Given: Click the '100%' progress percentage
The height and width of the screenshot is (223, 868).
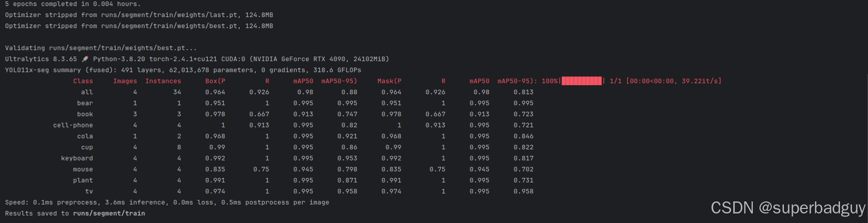Looking at the screenshot, I should point(550,81).
